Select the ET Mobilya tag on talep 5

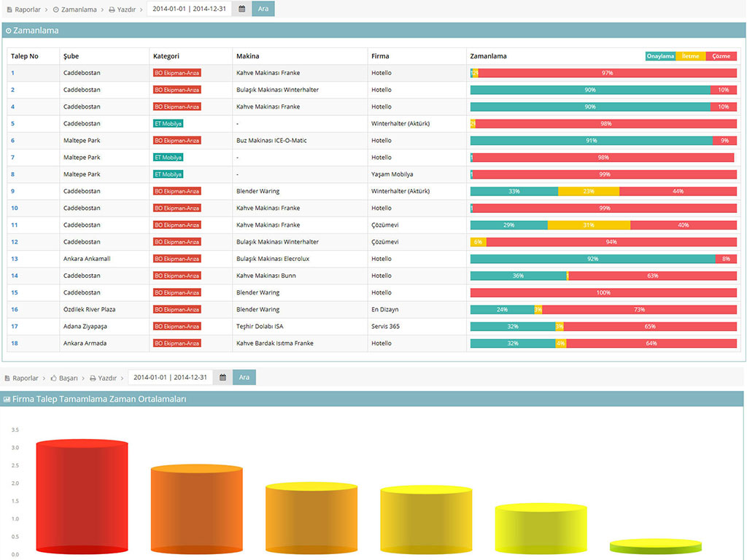[x=169, y=123]
